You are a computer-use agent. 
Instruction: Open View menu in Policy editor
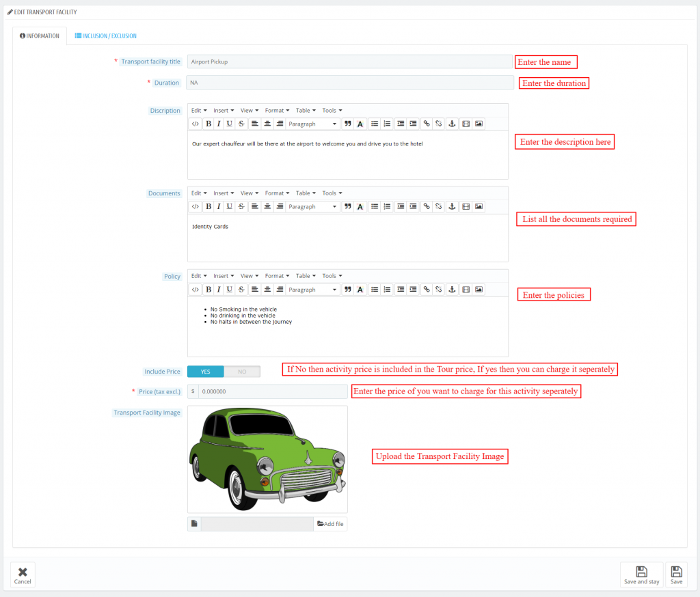click(x=249, y=276)
